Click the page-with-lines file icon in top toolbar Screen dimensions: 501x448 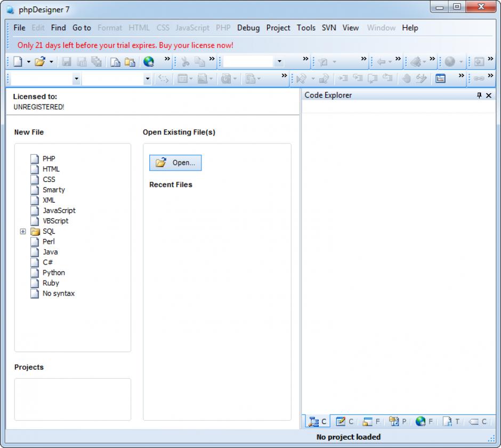[x=115, y=62]
